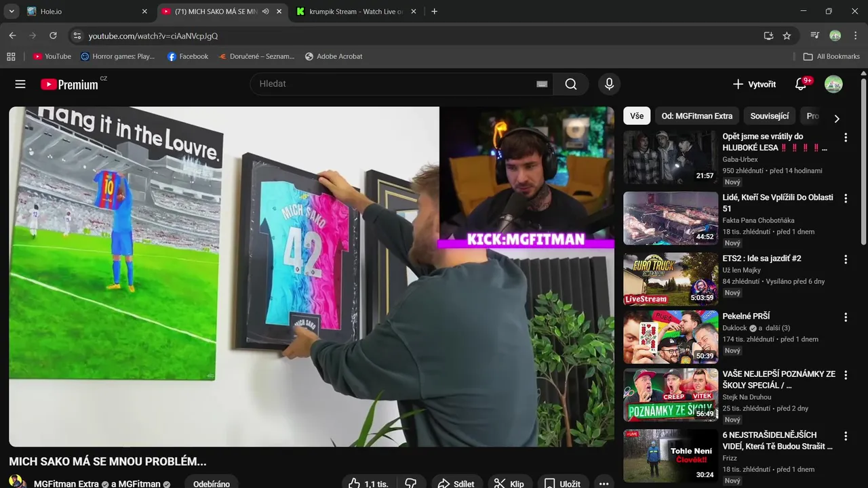Open a new browser tab
The image size is (868, 488).
[x=434, y=12]
